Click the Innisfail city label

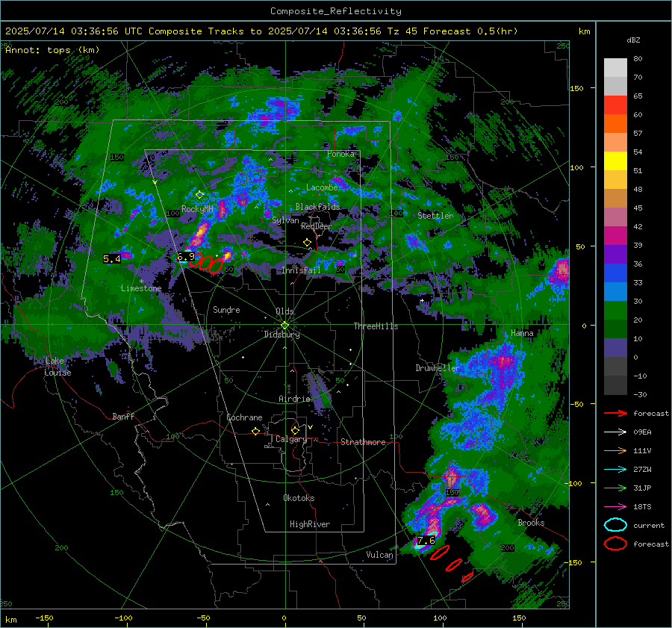pos(301,270)
